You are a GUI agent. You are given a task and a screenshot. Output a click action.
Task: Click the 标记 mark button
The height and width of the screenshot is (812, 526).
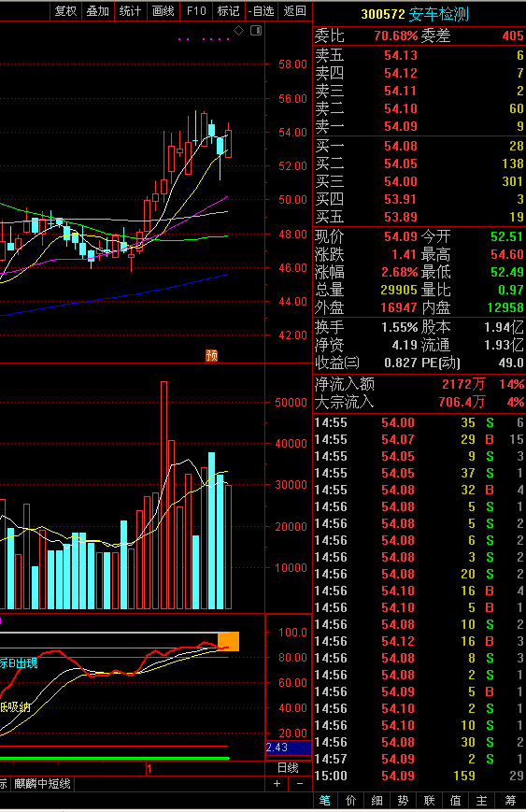pyautogui.click(x=228, y=11)
